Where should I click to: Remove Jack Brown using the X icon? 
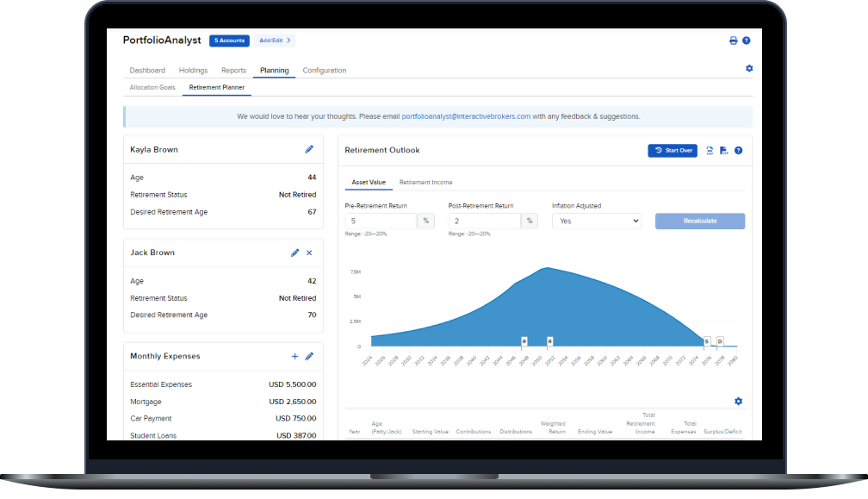309,253
